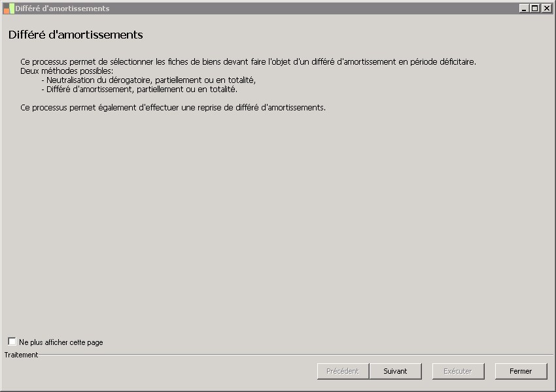
Task: Click the greyed-out Précédent button
Action: point(343,371)
